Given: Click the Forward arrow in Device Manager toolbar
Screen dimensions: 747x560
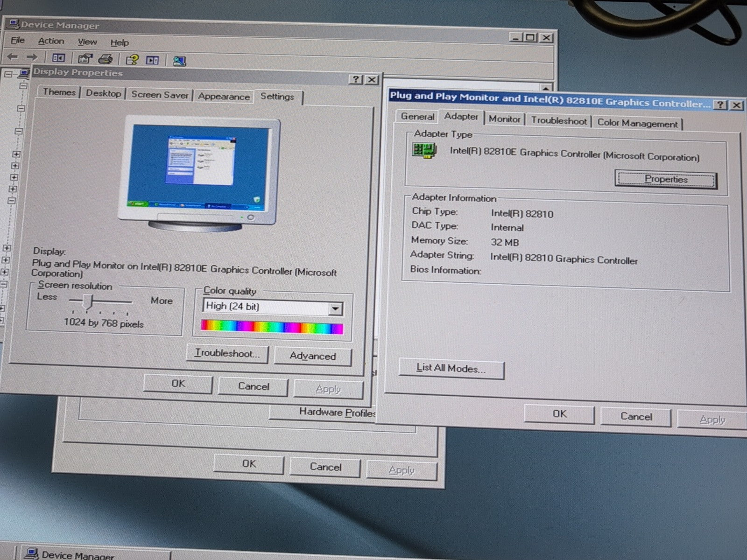Looking at the screenshot, I should tap(32, 57).
